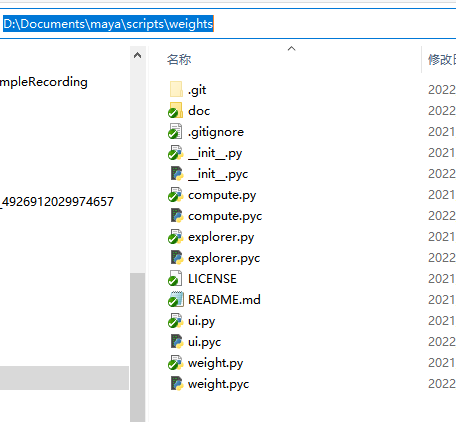The height and width of the screenshot is (422, 456).
Task: Select the mpleRecording item in navigation pane
Action: (44, 82)
